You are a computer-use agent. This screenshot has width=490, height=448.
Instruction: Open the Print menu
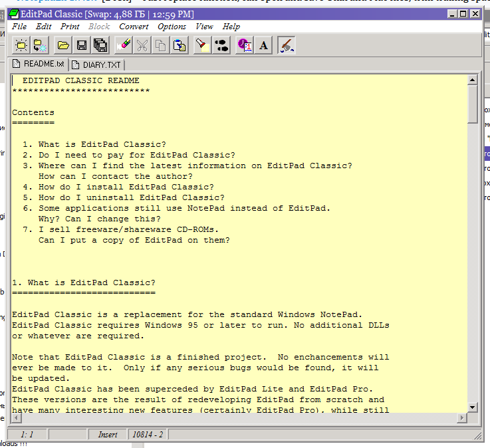(x=70, y=27)
